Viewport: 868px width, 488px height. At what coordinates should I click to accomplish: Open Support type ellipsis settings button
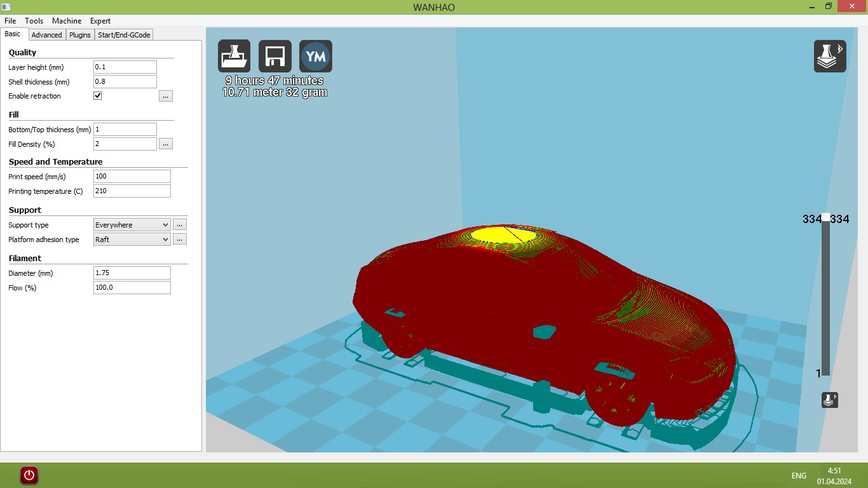[180, 225]
